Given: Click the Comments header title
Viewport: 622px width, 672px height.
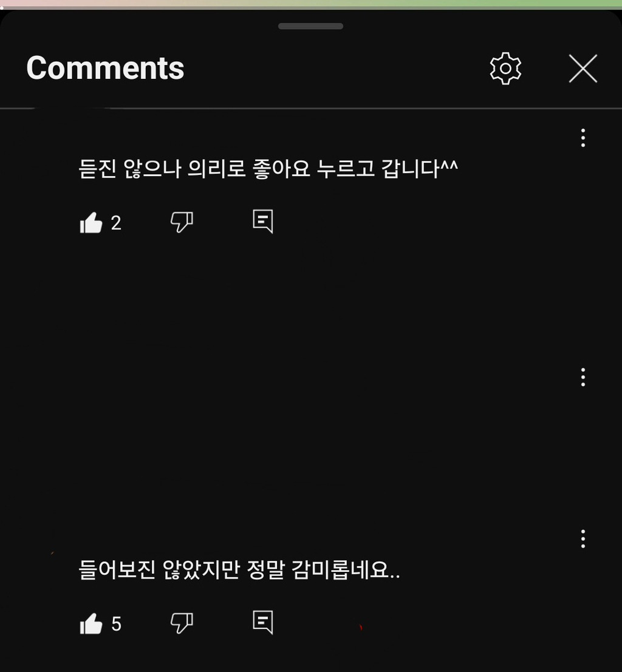Looking at the screenshot, I should tap(105, 68).
